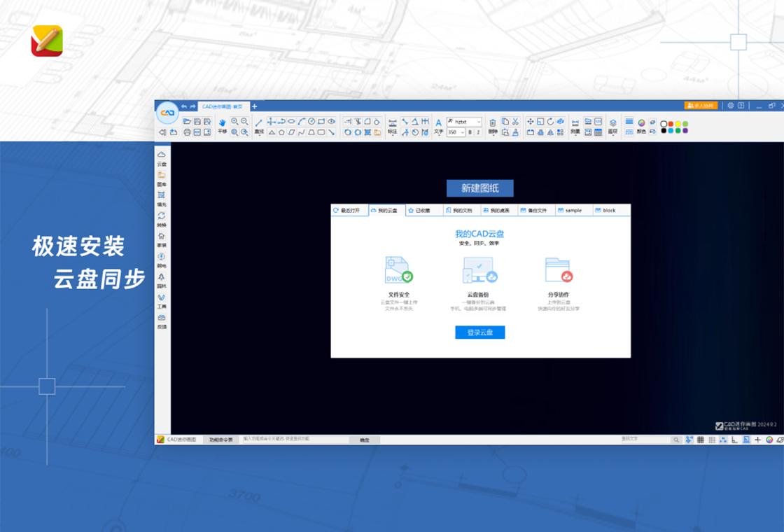
Task: Pick the red color swatch
Action: point(671,124)
